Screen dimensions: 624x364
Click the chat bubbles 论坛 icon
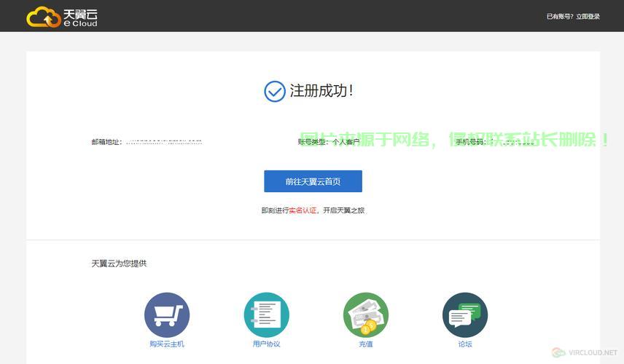(x=465, y=315)
